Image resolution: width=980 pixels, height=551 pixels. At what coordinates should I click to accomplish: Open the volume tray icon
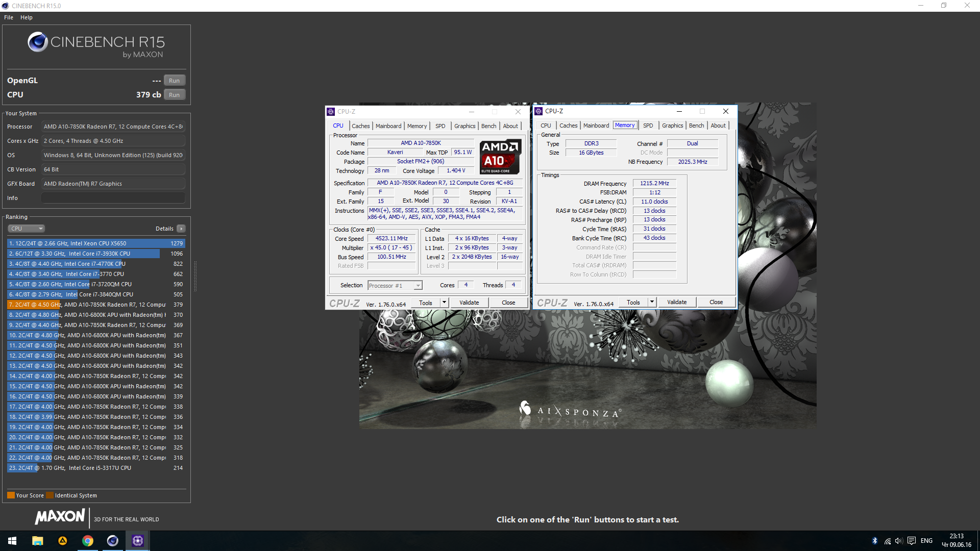[899, 541]
